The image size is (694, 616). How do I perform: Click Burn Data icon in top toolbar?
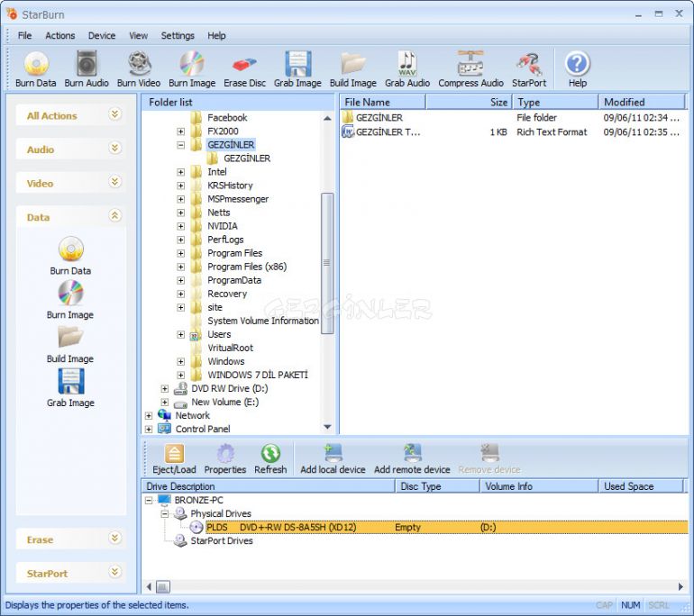pyautogui.click(x=36, y=69)
